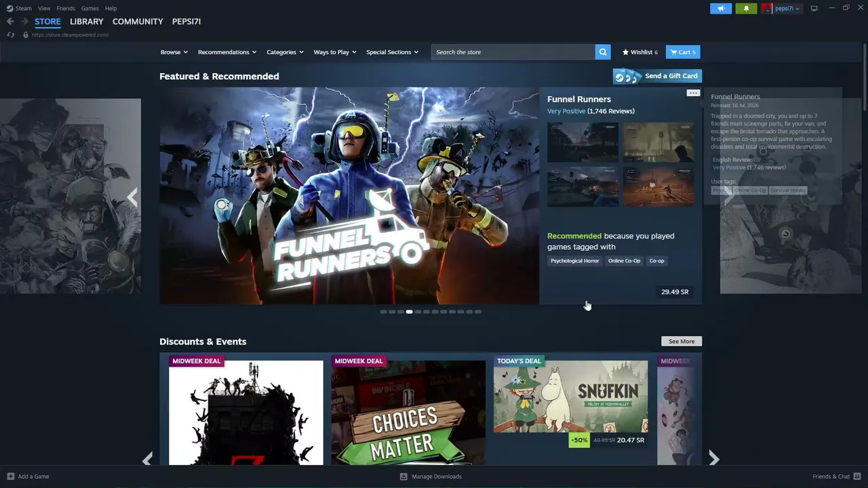
Task: Click the Funnel Runners title
Action: point(579,99)
